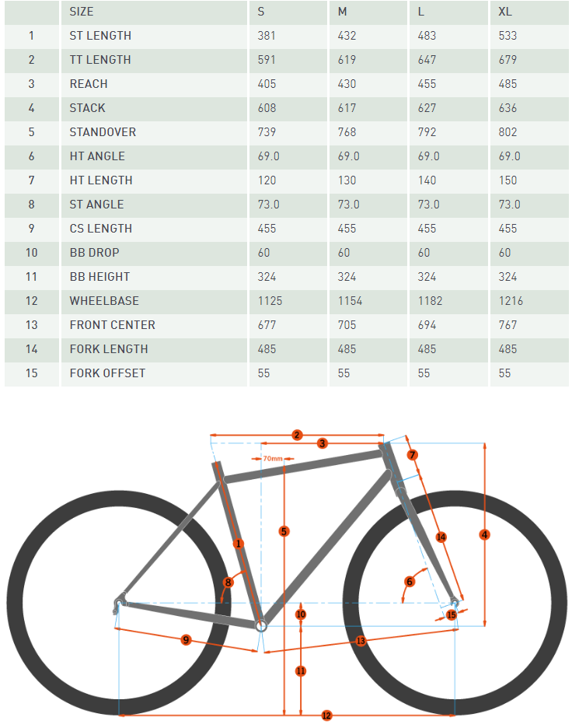
Task: Click orange marker 14 on the fork
Action: (x=441, y=537)
